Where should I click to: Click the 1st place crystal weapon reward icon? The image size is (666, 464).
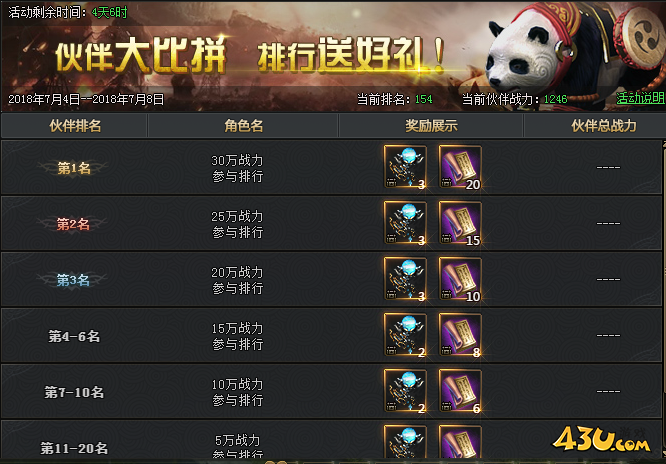click(405, 167)
